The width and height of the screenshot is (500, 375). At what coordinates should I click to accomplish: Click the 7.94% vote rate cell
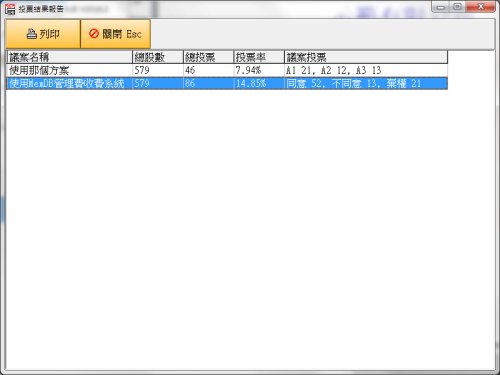click(259, 70)
